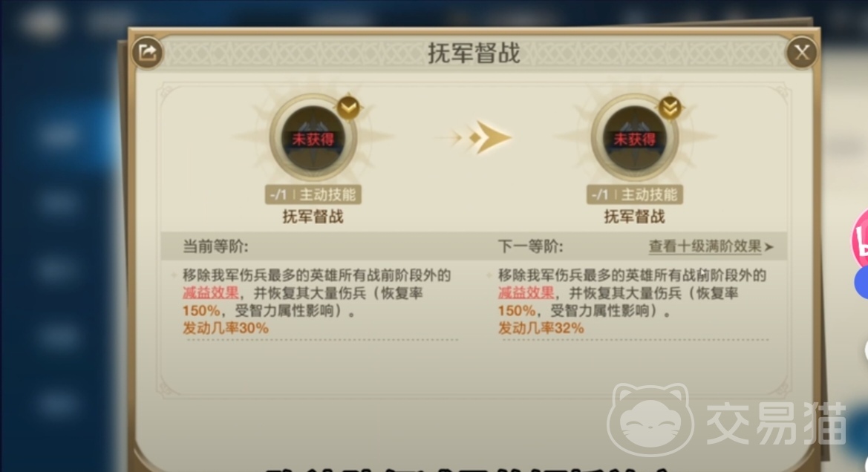Open 查看十级满阶效果 link
Image resolution: width=868 pixels, height=472 pixels.
tap(705, 246)
